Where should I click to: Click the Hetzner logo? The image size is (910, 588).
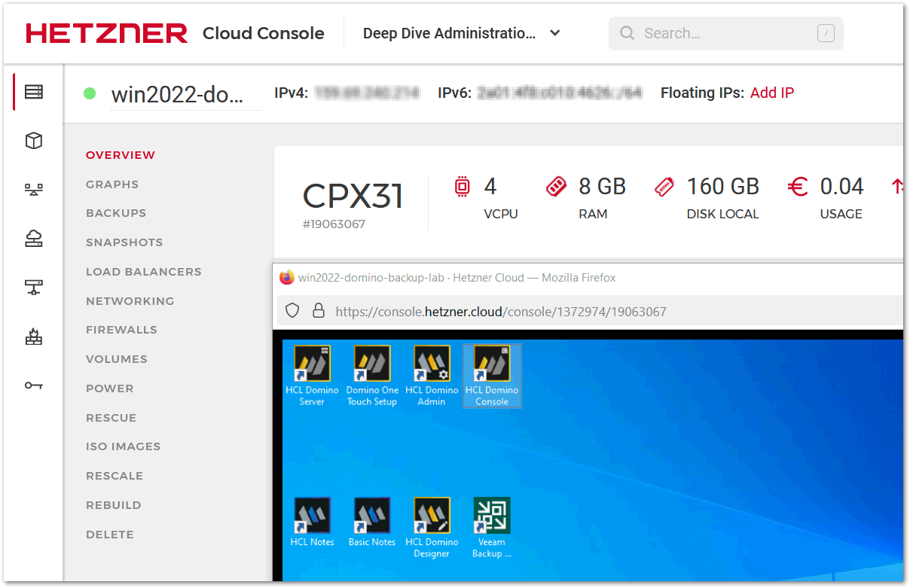(x=106, y=33)
